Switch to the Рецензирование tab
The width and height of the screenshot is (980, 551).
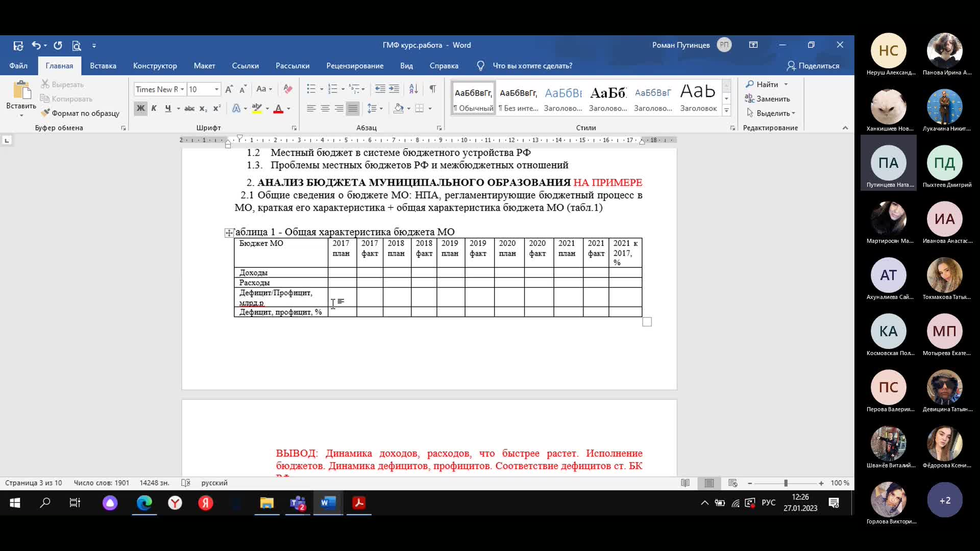tap(355, 66)
